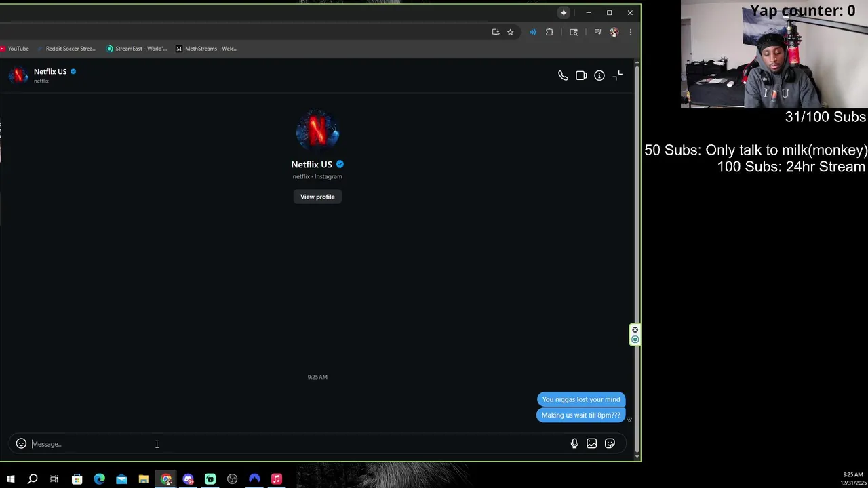Image resolution: width=868 pixels, height=488 pixels.
Task: Click the blue sound waves extension icon
Action: pyautogui.click(x=532, y=32)
